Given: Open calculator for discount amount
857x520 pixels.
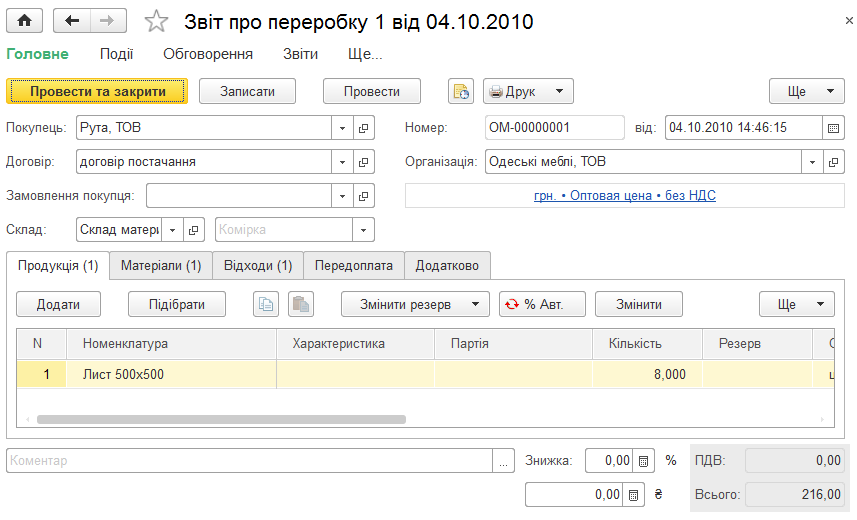Looking at the screenshot, I should [x=633, y=495].
